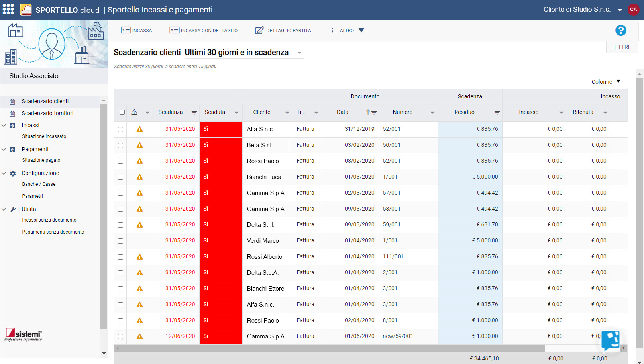
Task: Click the Sistemi logo in sidebar
Action: (23, 335)
